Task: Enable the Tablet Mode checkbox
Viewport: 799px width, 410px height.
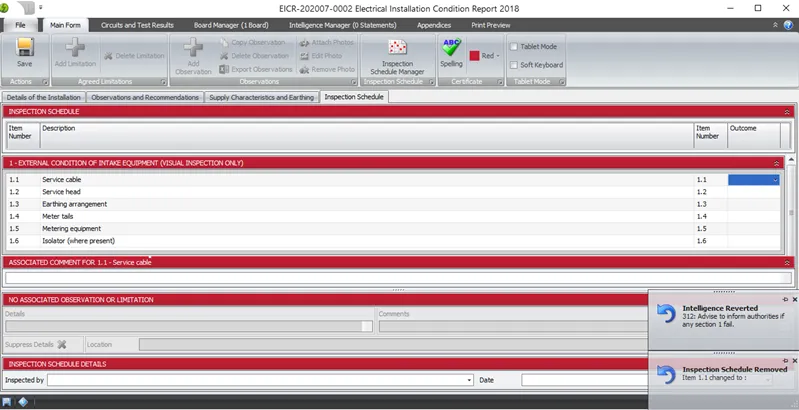Action: [514, 46]
